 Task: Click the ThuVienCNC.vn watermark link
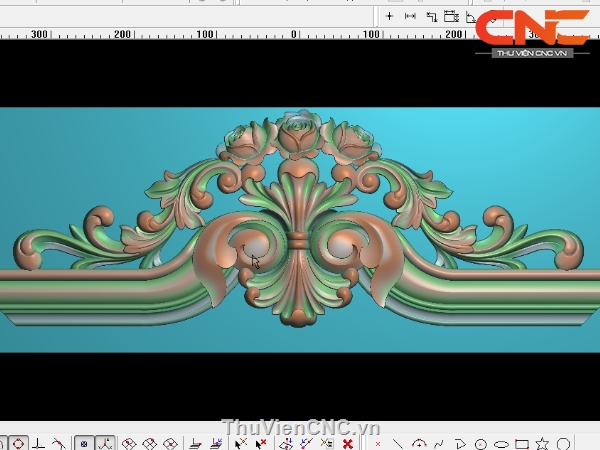(300, 426)
